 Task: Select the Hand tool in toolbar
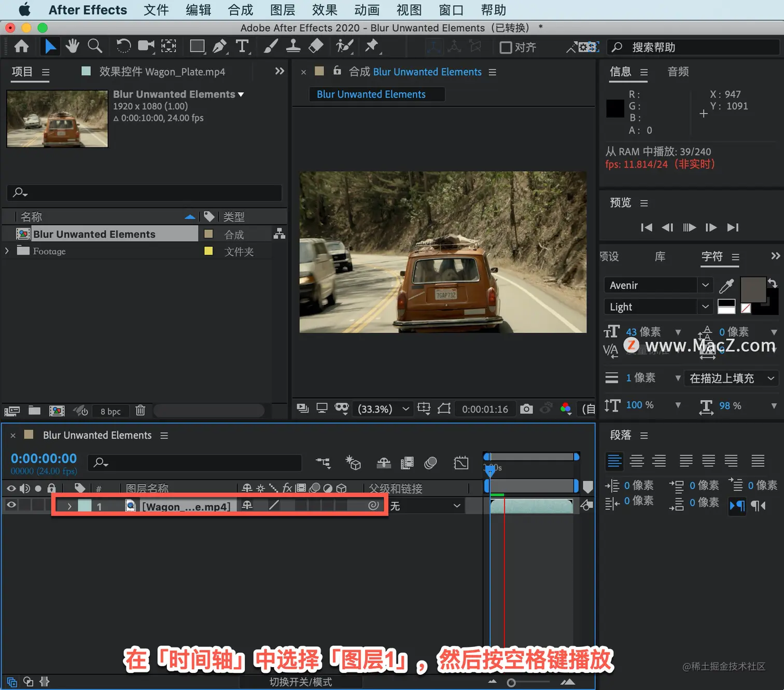coord(72,46)
